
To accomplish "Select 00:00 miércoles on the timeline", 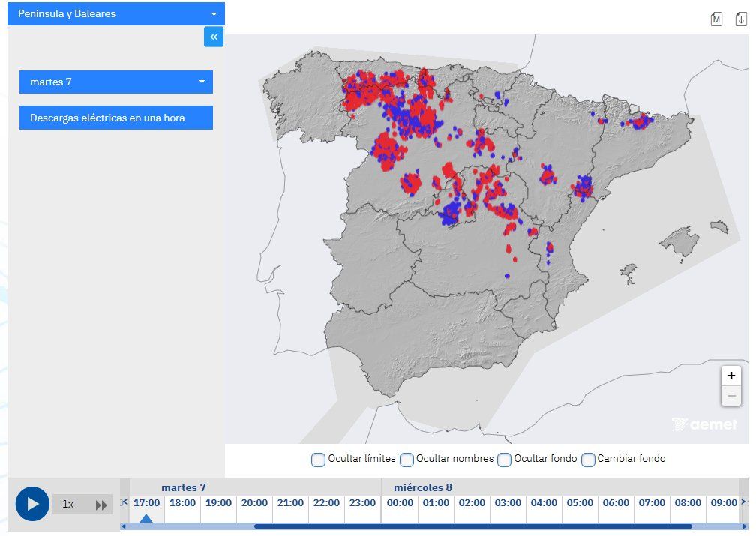I will 400,503.
